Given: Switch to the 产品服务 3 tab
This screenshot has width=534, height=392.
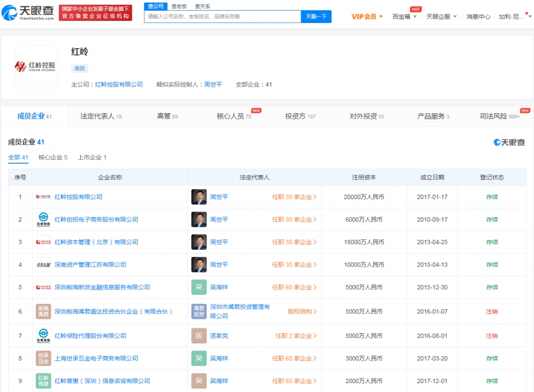Looking at the screenshot, I should tap(433, 116).
